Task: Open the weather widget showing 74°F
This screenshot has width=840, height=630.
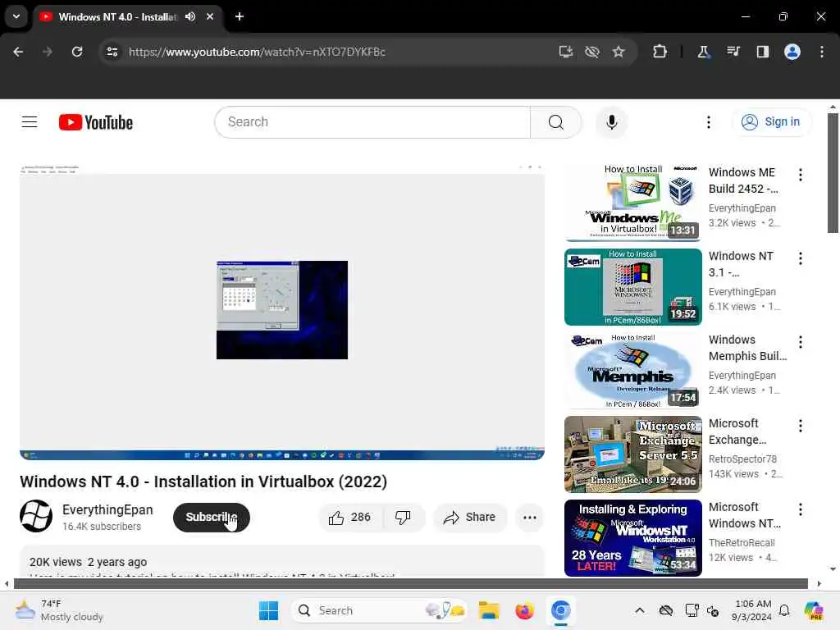Action: point(59,610)
